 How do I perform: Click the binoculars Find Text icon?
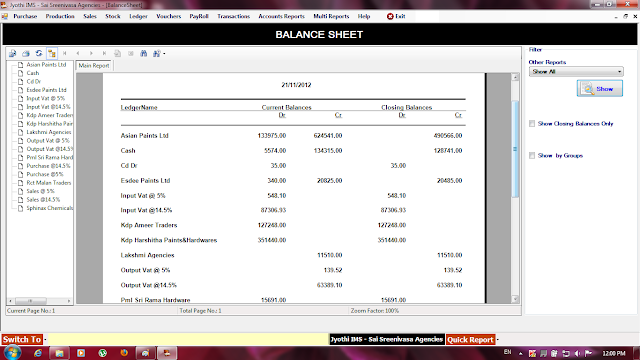[x=144, y=53]
